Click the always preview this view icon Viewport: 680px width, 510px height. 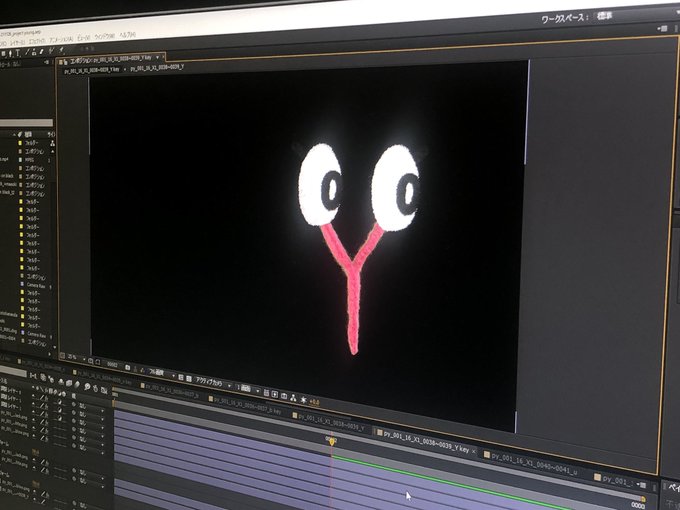pos(62,355)
